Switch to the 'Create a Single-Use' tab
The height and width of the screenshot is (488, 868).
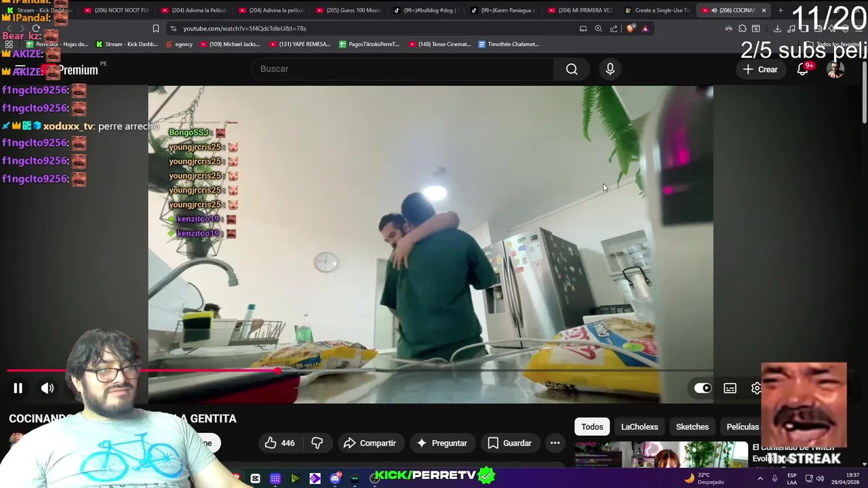tap(657, 10)
